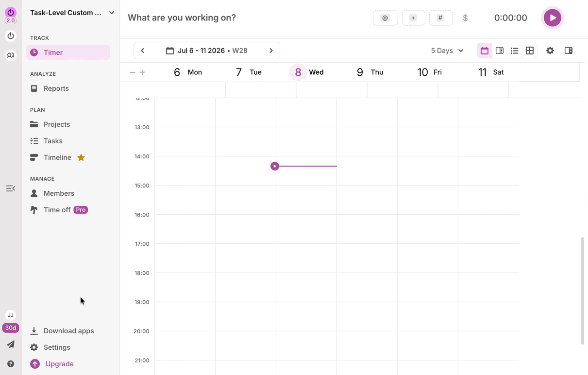Toggle right side panel icon
Screen dimensions: 588x375
click(569, 51)
